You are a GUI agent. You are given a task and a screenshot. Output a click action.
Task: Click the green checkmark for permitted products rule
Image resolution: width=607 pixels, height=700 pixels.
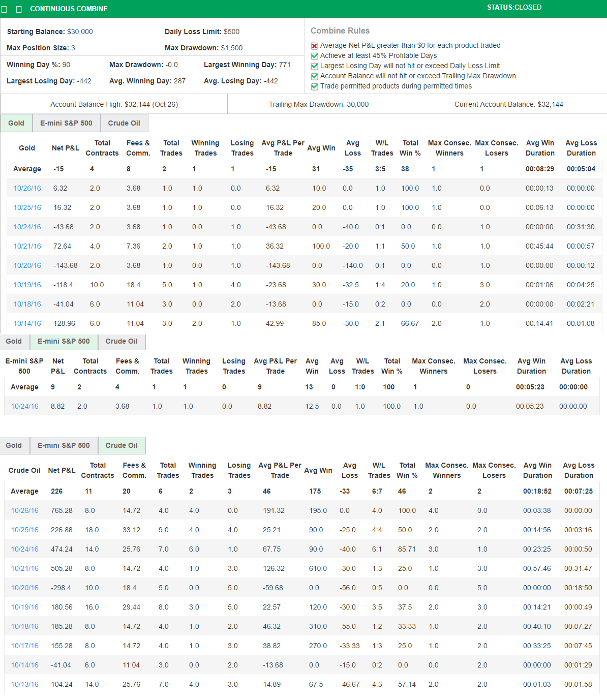click(314, 86)
